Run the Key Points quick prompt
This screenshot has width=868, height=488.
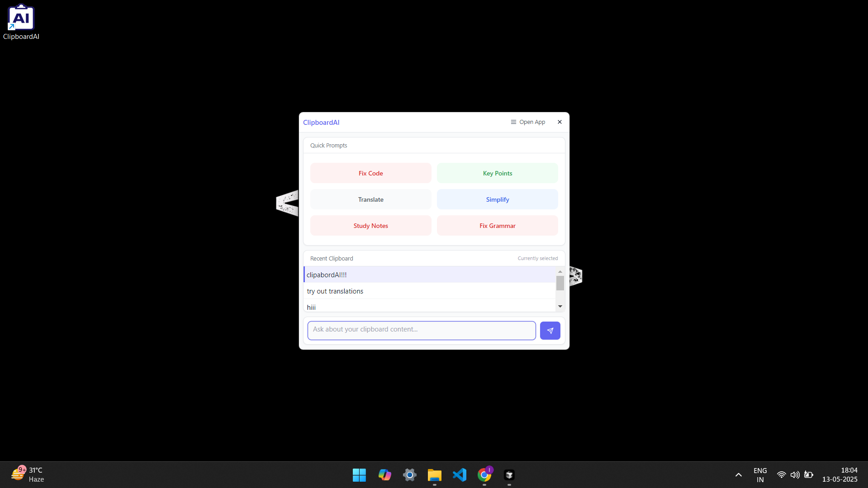pyautogui.click(x=497, y=173)
